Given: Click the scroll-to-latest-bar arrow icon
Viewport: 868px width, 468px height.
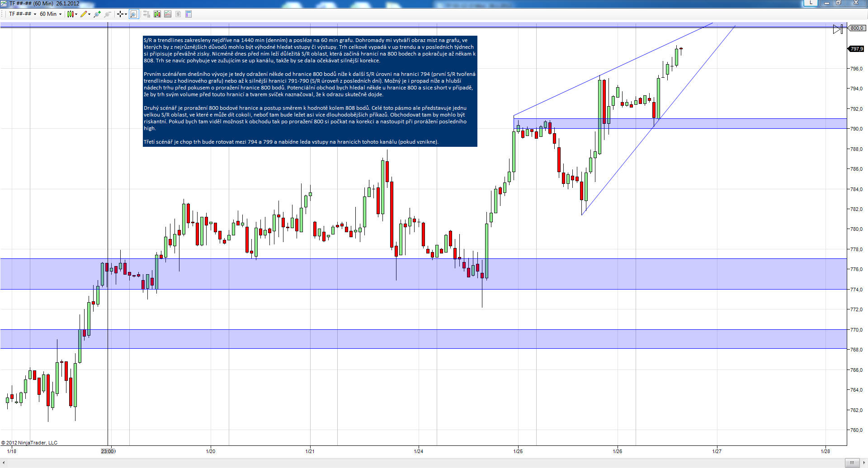Looking at the screenshot, I should coord(838,29).
